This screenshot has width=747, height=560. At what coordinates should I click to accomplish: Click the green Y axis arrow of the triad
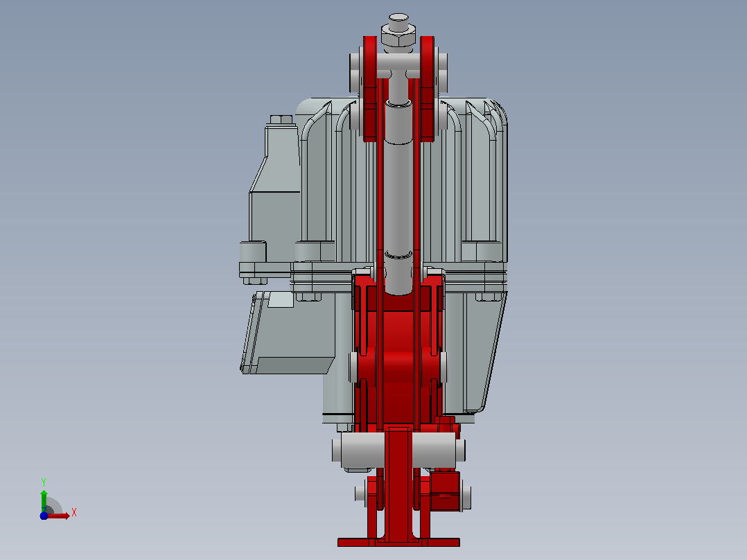(44, 501)
